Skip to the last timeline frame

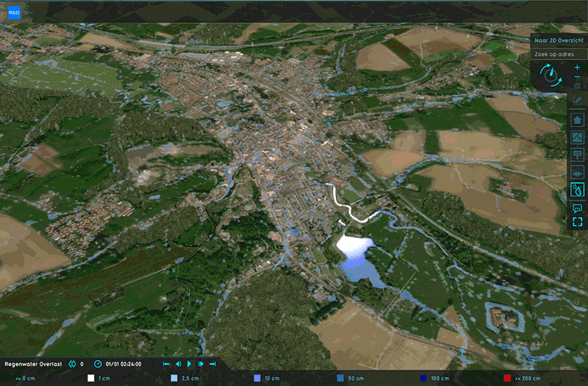[x=212, y=364]
